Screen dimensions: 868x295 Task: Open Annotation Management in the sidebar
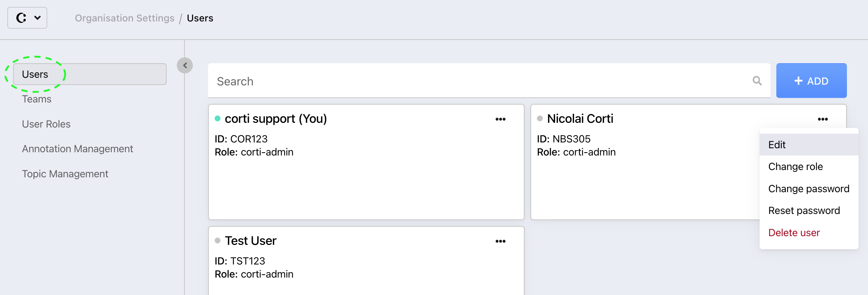tap(77, 149)
